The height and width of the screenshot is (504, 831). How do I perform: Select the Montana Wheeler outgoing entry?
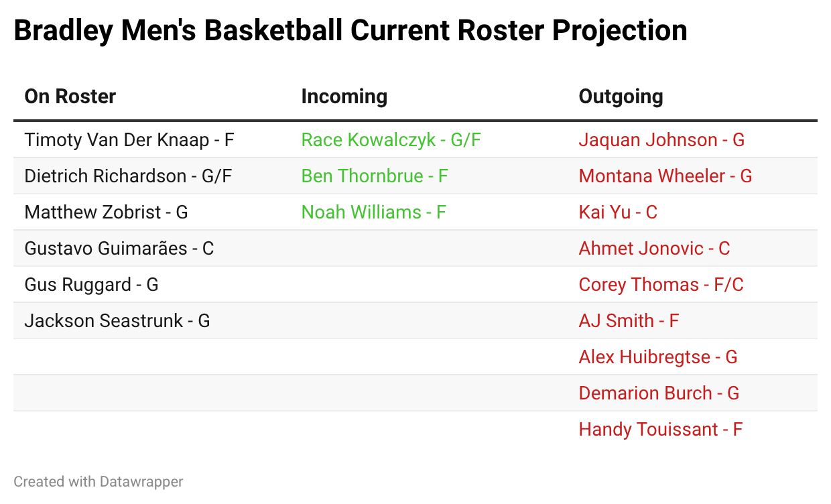(x=665, y=176)
